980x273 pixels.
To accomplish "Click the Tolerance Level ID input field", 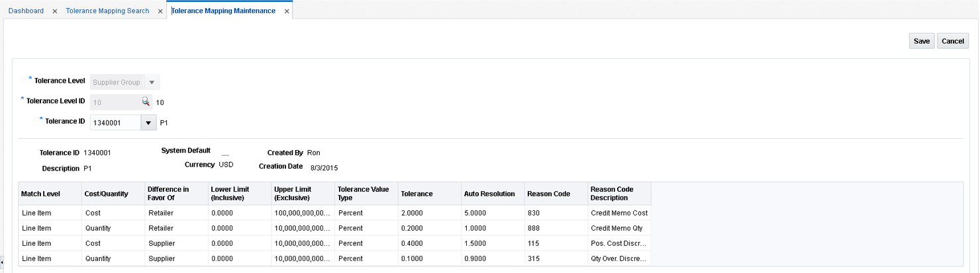I will (115, 102).
